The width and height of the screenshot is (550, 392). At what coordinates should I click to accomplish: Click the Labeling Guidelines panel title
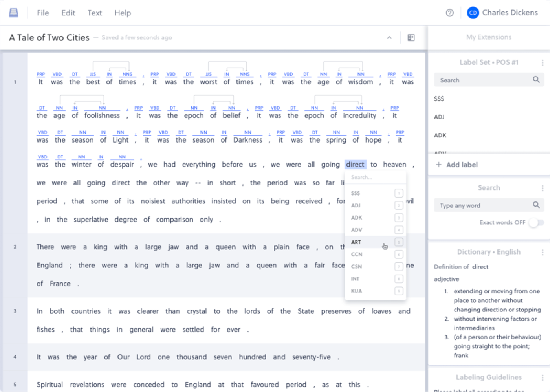tap(489, 377)
